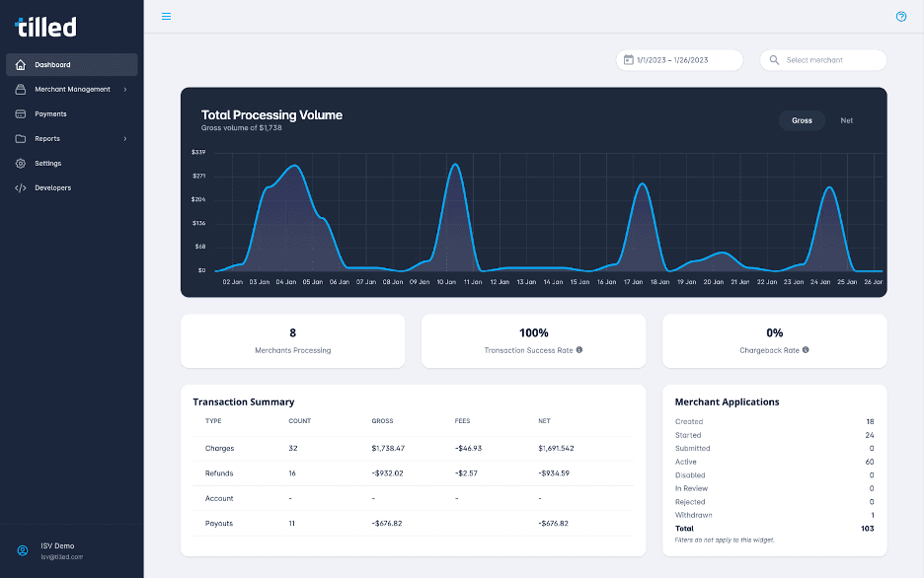Keep Gross selected on the volume chart
This screenshot has height=578, width=924.
[802, 120]
